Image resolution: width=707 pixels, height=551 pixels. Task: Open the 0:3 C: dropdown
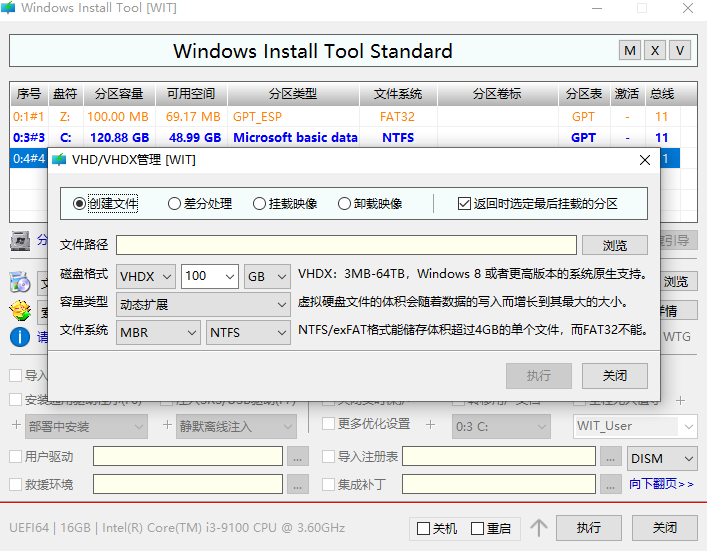501,426
